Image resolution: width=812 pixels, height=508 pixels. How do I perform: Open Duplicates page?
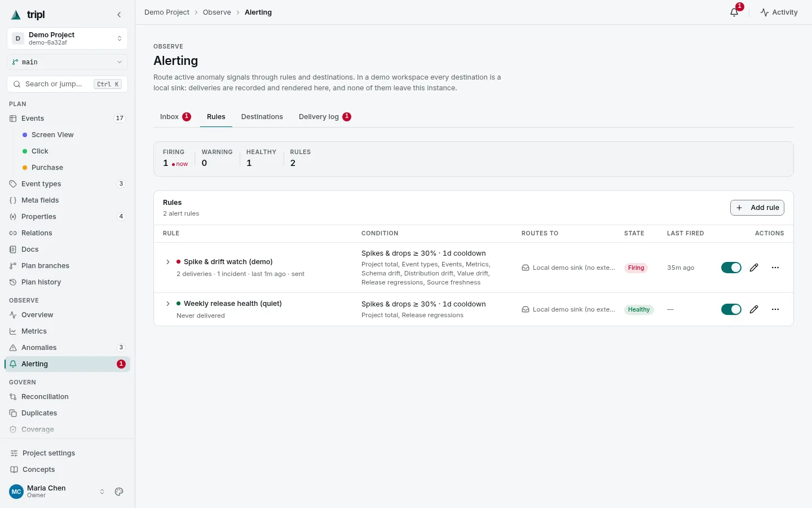(67, 413)
